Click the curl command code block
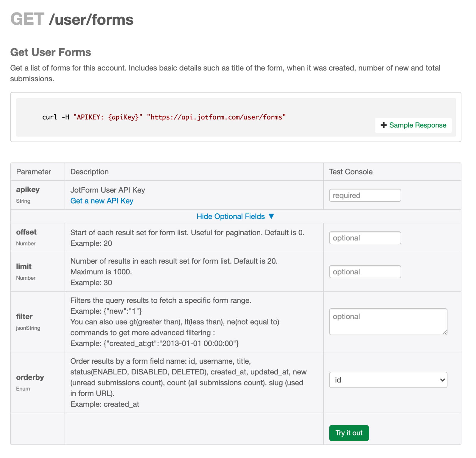This screenshot has width=476, height=458. [164, 117]
